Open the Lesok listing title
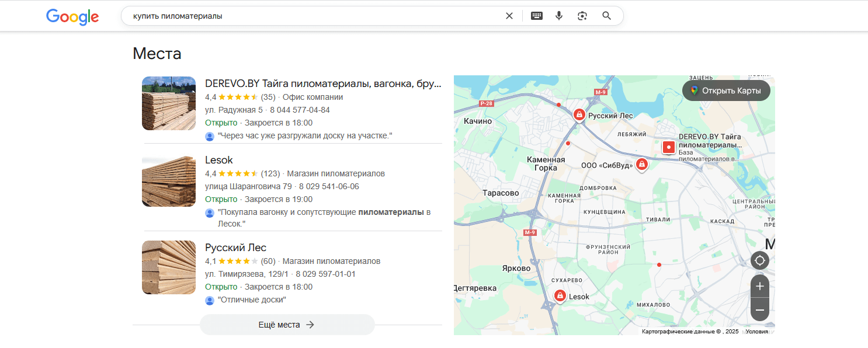This screenshot has height=348, width=868. point(219,160)
